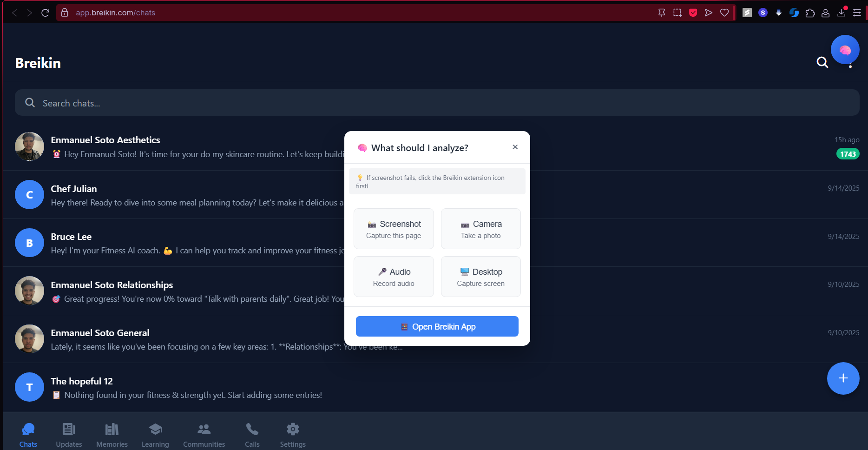
Task: Open the Settings section
Action: pyautogui.click(x=292, y=434)
